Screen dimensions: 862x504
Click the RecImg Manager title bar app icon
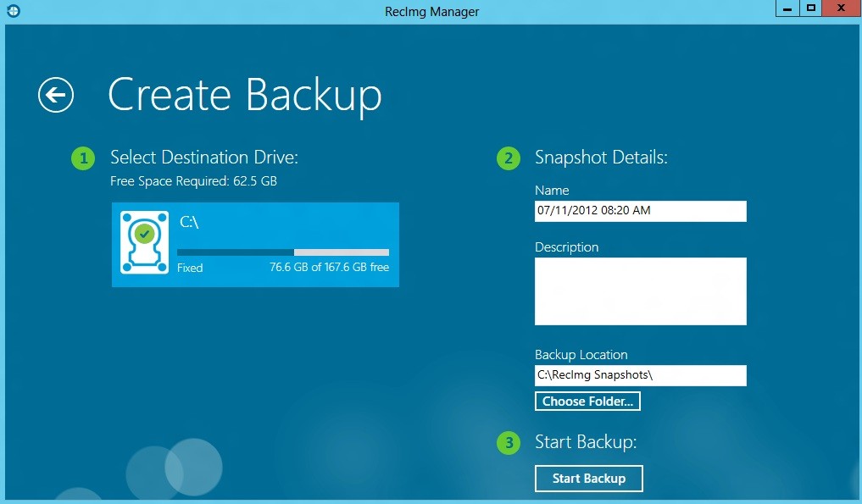coord(13,11)
